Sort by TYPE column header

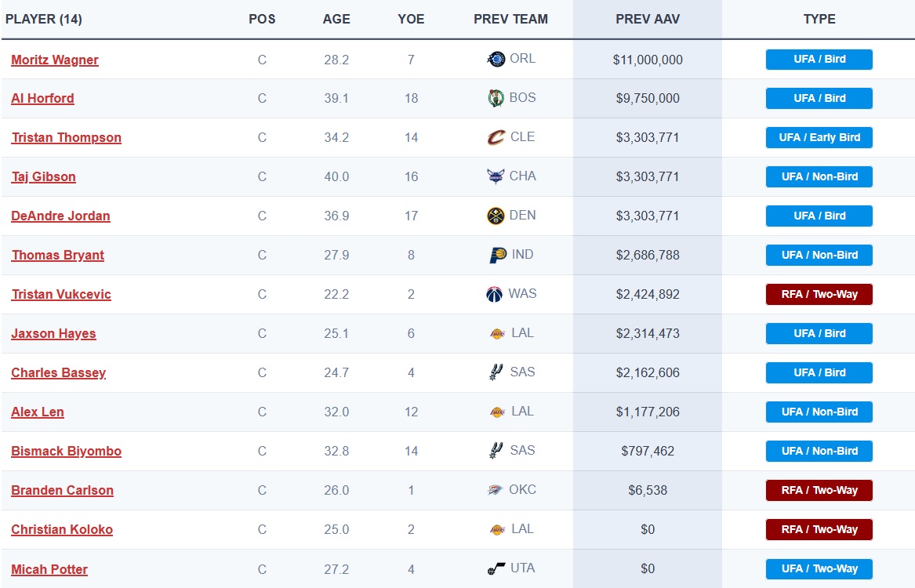click(x=819, y=20)
